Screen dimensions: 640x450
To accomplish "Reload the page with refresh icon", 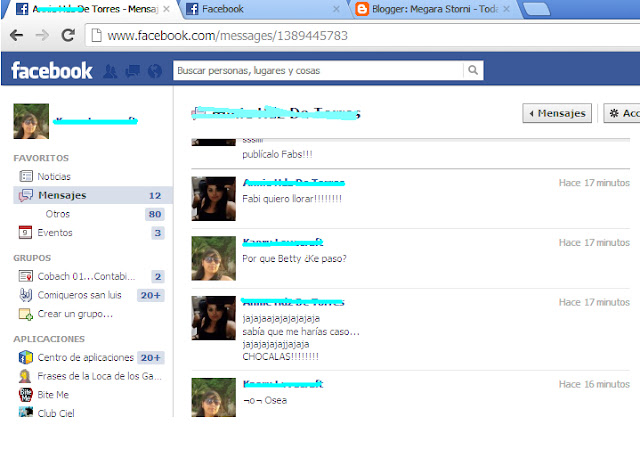I will (68, 36).
